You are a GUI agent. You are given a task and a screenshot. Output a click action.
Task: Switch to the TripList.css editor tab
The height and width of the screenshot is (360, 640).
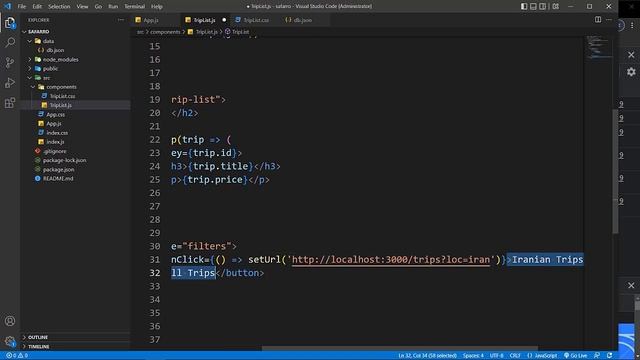(256, 20)
